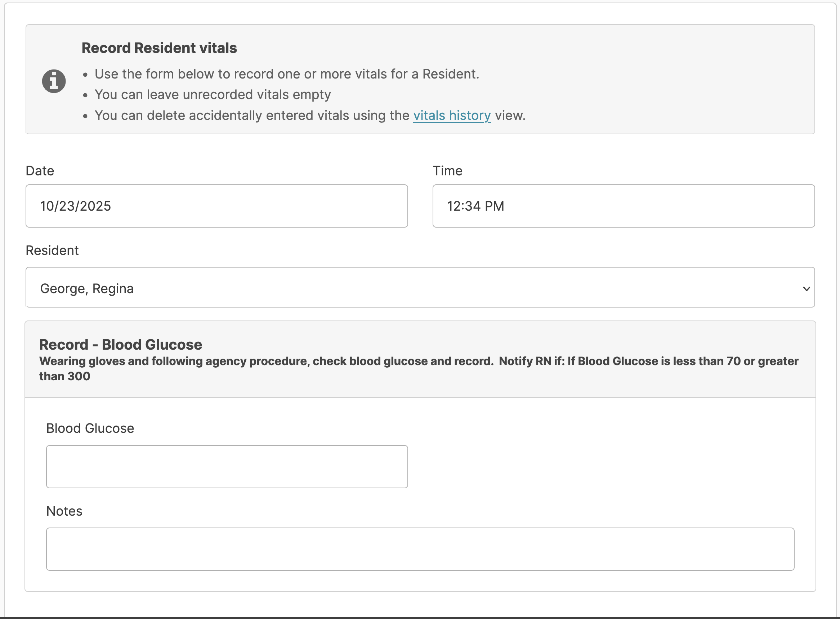Click the chevron arrow on Resident select

pos(806,288)
